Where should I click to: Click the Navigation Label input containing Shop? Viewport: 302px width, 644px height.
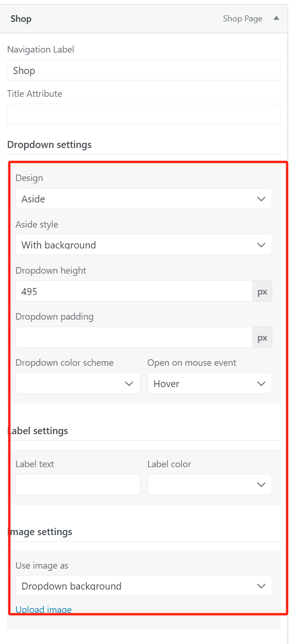point(143,70)
